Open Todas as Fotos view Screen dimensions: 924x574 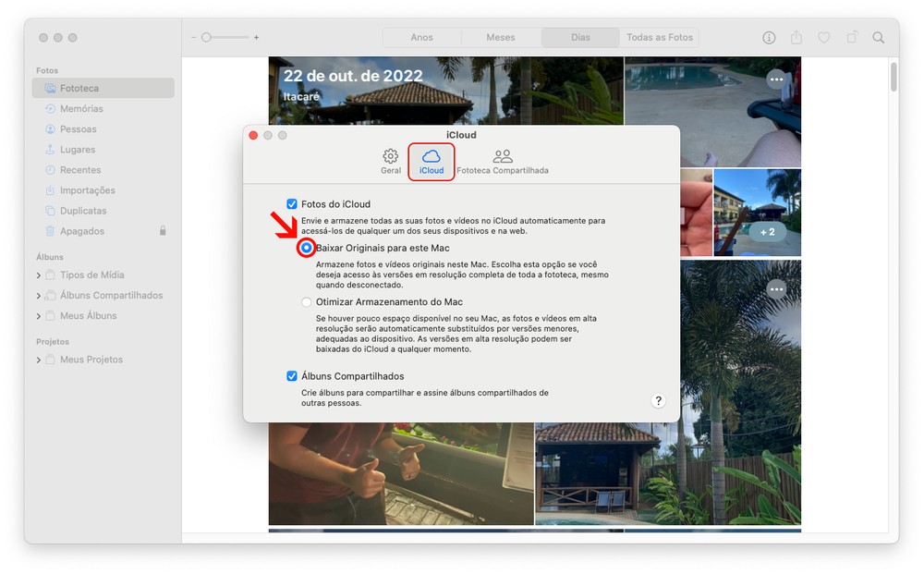pyautogui.click(x=659, y=38)
